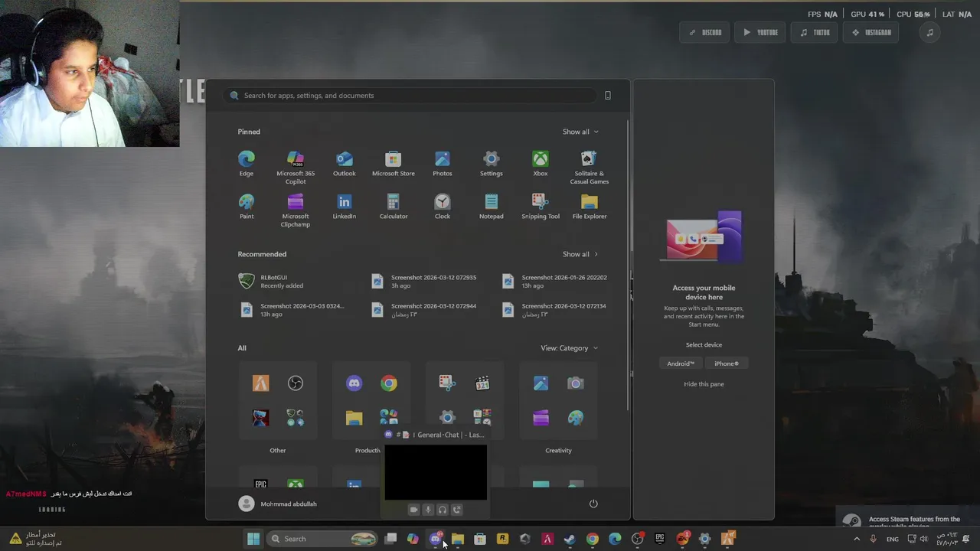Image resolution: width=980 pixels, height=551 pixels.
Task: Launch Chrome from the Productivity category
Action: click(389, 383)
